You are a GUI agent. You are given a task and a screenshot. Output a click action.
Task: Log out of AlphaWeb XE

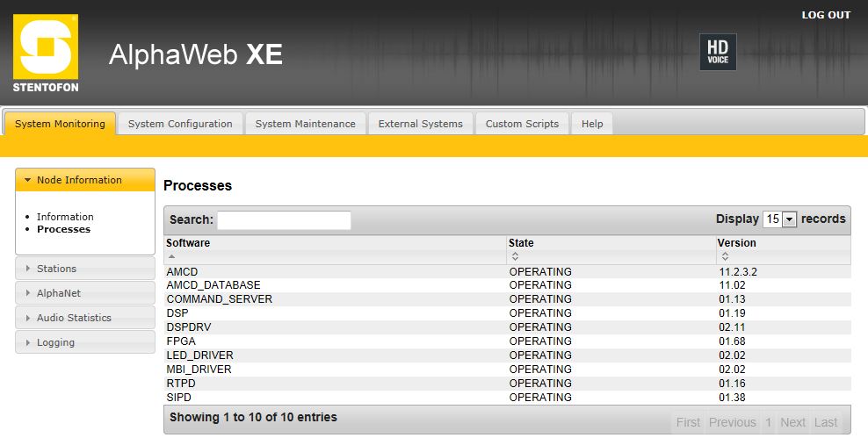click(x=826, y=15)
